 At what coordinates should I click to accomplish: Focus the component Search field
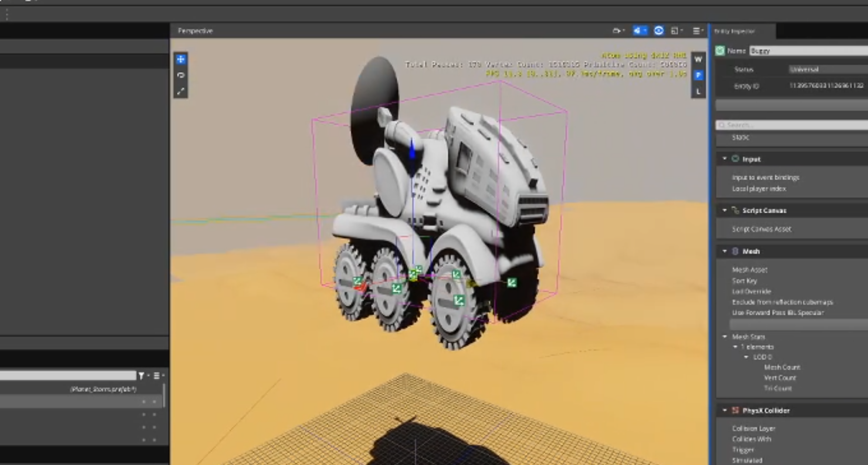click(x=792, y=125)
